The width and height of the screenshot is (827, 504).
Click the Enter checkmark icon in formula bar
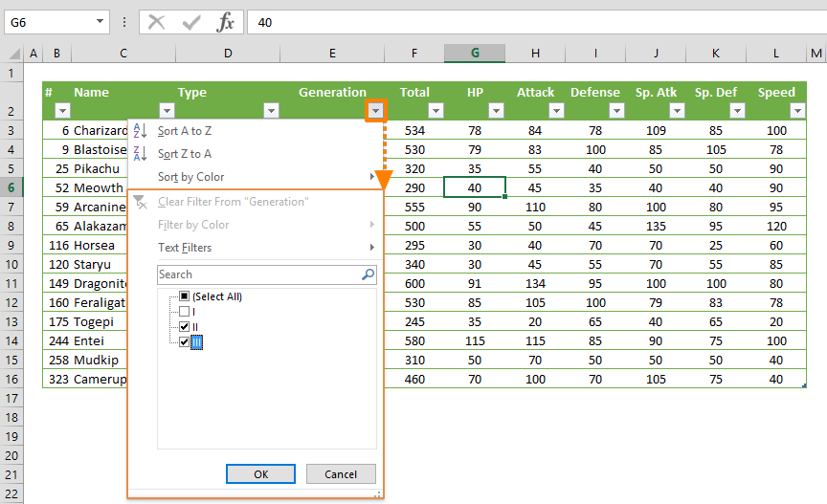191,23
